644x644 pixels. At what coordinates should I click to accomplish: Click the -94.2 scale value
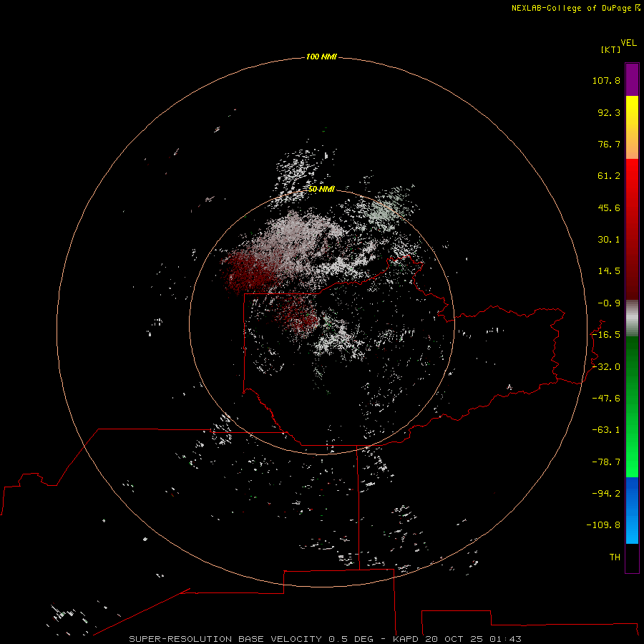click(606, 494)
